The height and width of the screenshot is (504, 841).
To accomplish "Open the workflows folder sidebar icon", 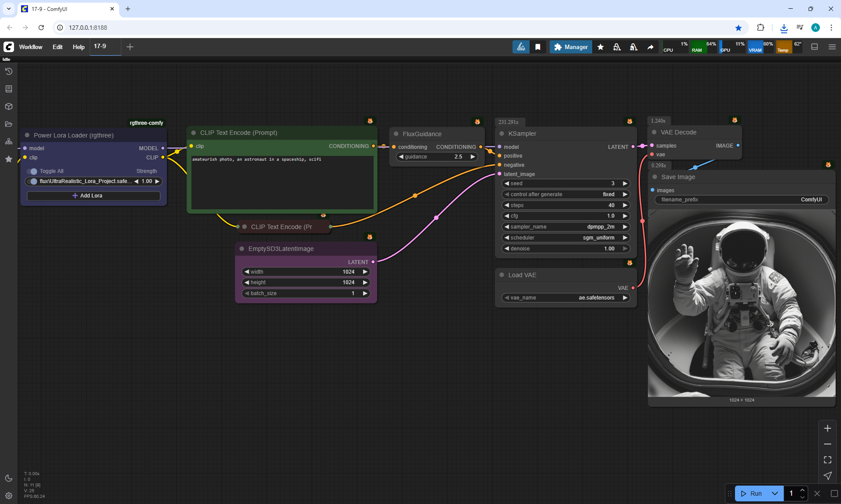I will pyautogui.click(x=8, y=124).
